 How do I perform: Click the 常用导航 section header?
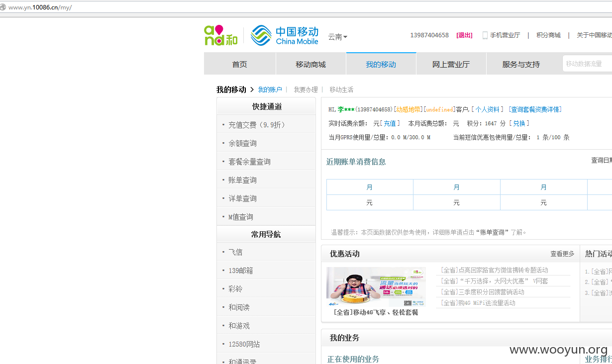pos(266,234)
